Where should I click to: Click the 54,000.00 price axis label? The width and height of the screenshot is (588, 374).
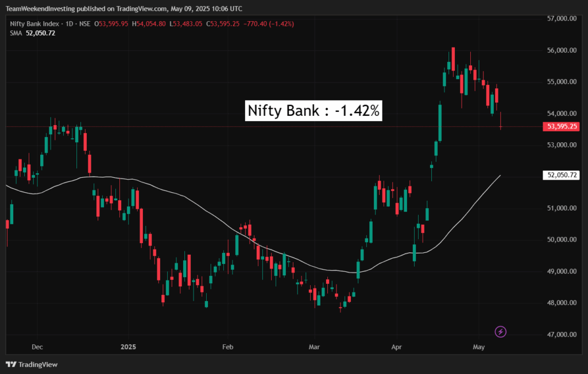[x=562, y=113]
